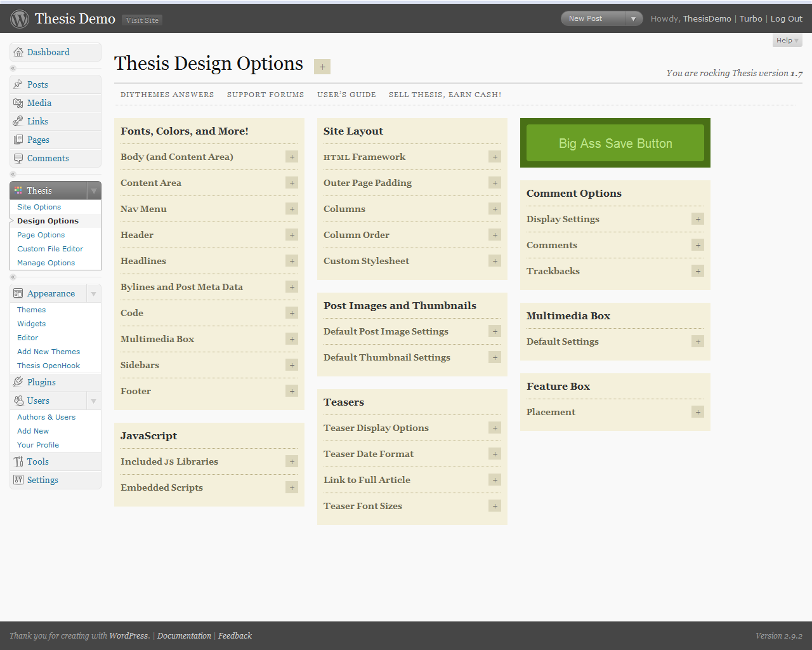Open Thesis OpenHook menu item
This screenshot has width=812, height=650.
point(49,366)
